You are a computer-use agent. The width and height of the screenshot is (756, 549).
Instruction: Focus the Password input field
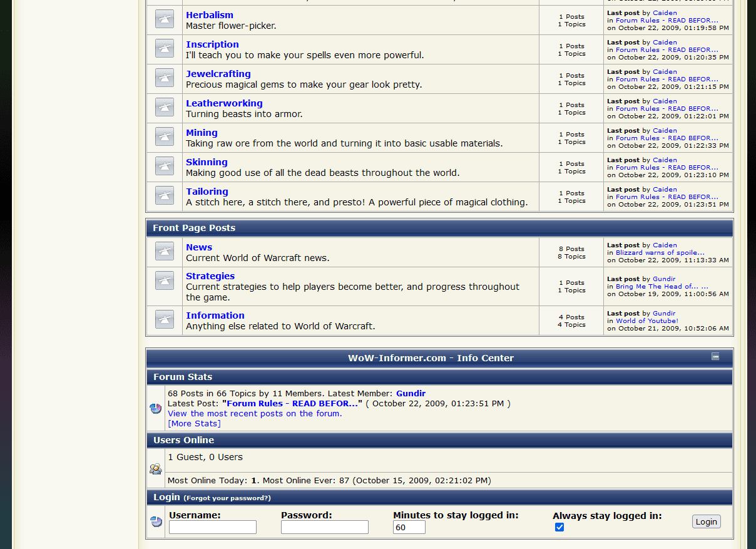click(x=324, y=527)
